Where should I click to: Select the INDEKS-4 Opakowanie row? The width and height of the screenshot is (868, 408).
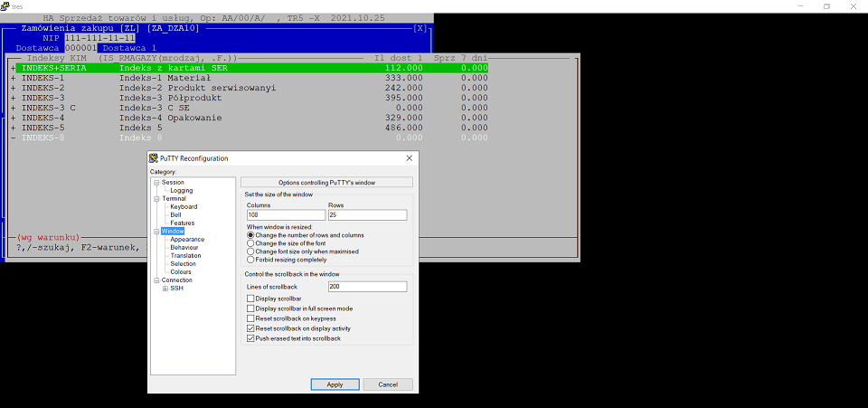tap(250, 118)
